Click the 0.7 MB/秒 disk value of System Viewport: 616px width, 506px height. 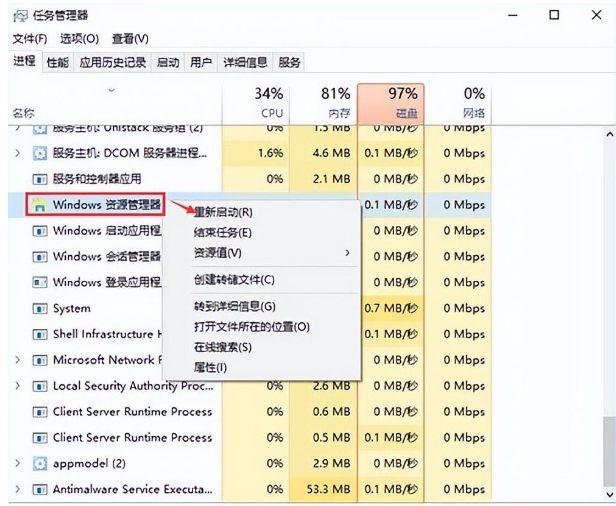coord(391,308)
